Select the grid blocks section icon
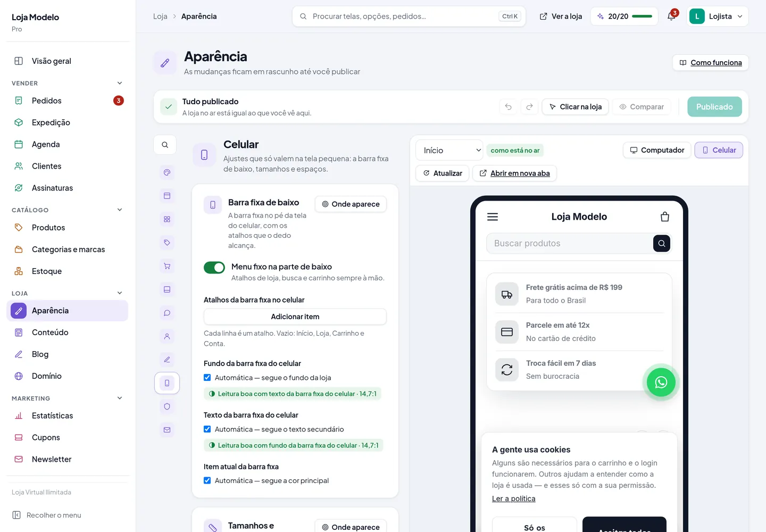This screenshot has height=532, width=766. (167, 219)
